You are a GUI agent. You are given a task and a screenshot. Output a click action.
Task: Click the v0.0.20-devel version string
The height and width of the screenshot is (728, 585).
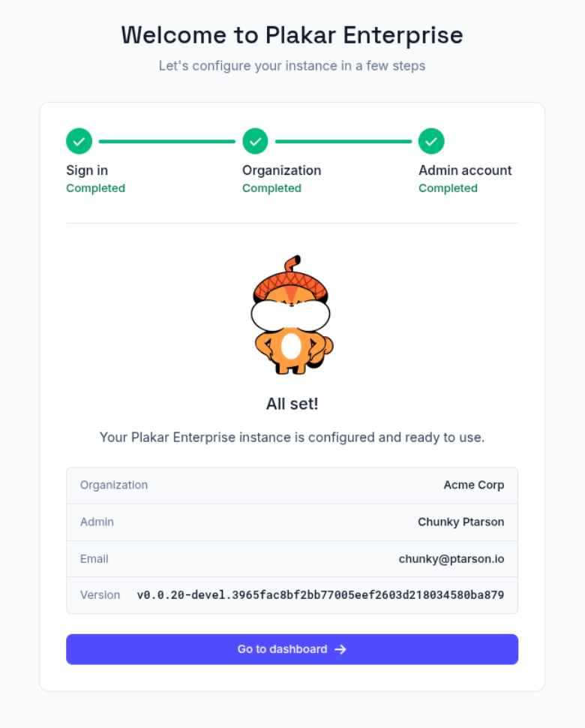tap(320, 595)
